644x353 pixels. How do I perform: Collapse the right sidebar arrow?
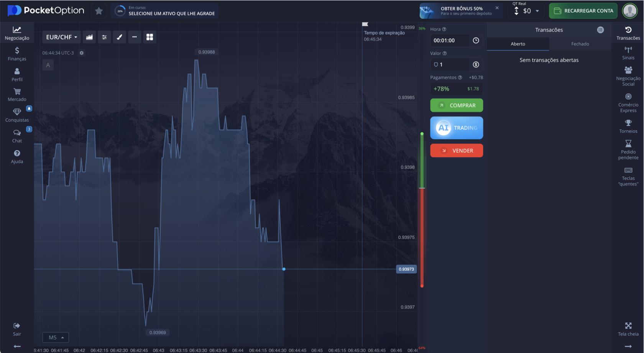pyautogui.click(x=628, y=346)
